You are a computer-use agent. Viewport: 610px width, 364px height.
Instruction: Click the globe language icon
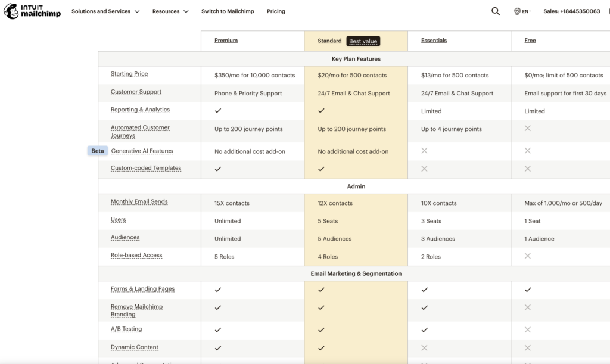click(x=517, y=11)
